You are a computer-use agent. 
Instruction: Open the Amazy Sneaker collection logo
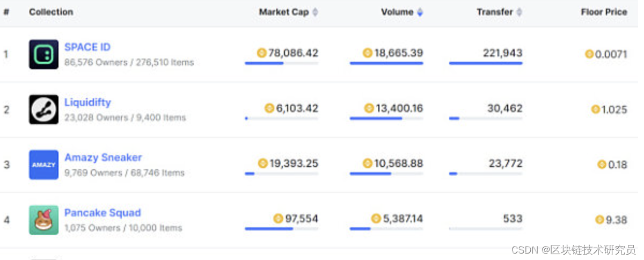click(43, 164)
